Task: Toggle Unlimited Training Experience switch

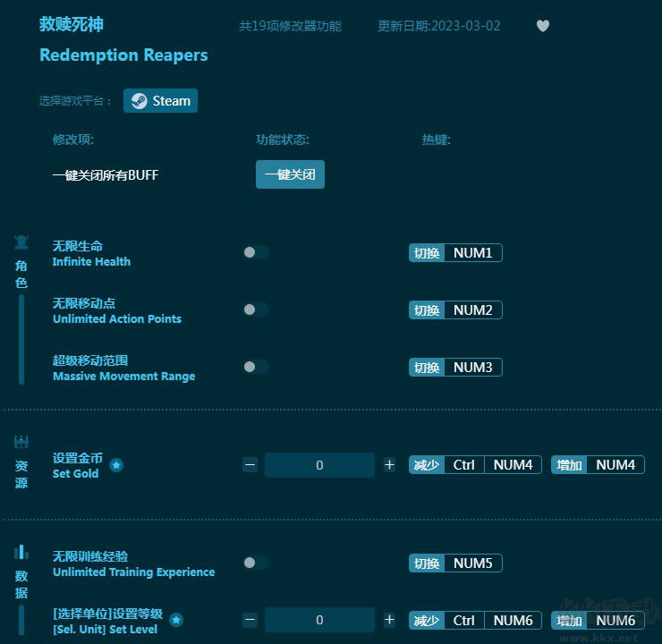Action: click(x=256, y=563)
